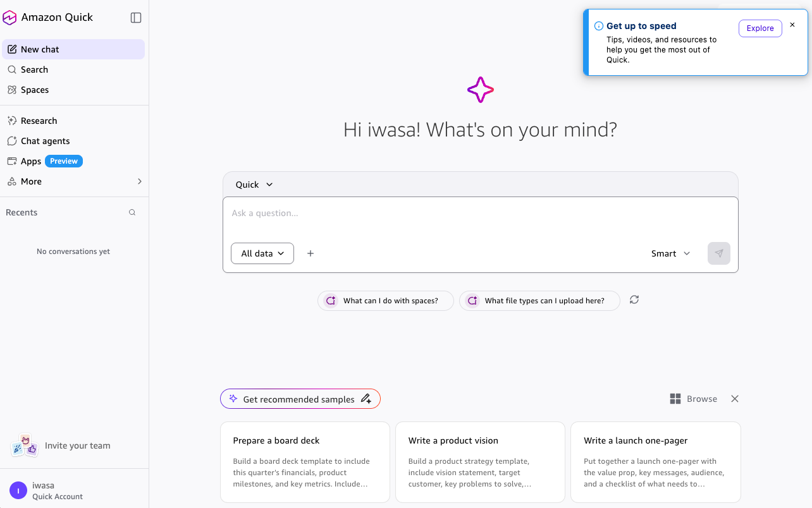
Task: Click the Amazon Quick logo
Action: tap(9, 18)
